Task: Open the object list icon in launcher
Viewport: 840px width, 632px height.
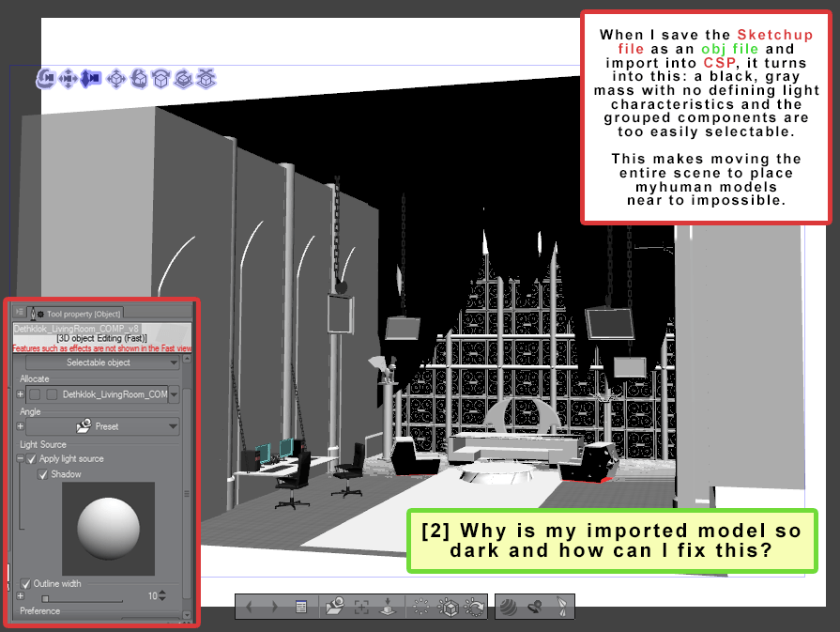Action: [x=300, y=607]
